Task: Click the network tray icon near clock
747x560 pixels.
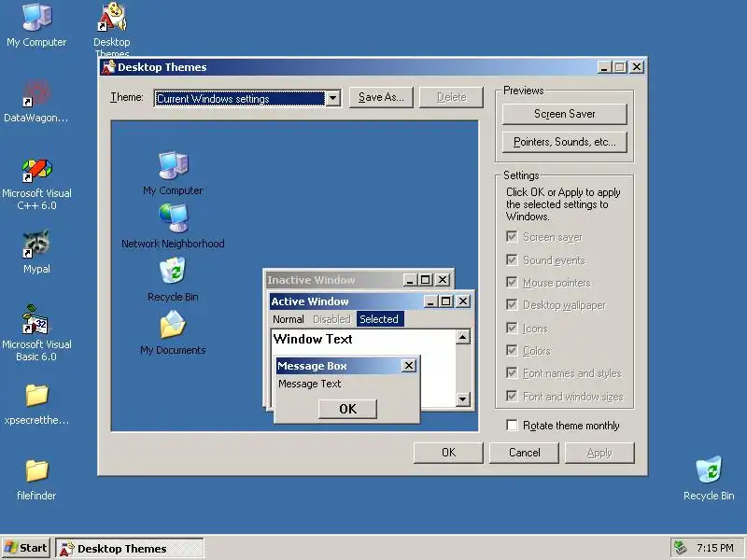Action: 681,548
